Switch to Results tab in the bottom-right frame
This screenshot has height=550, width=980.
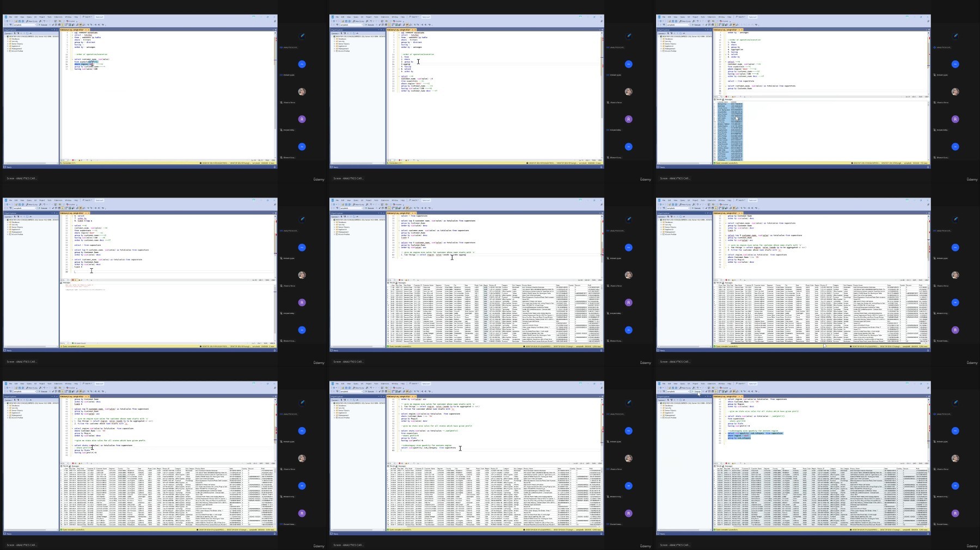718,466
